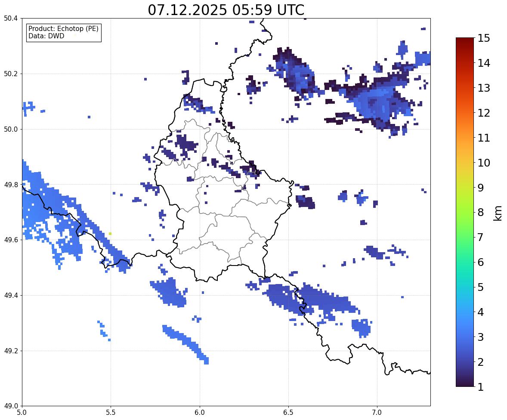Click the y-axis tick label "49.0"
This screenshot has width=507, height=420.
coord(11,406)
